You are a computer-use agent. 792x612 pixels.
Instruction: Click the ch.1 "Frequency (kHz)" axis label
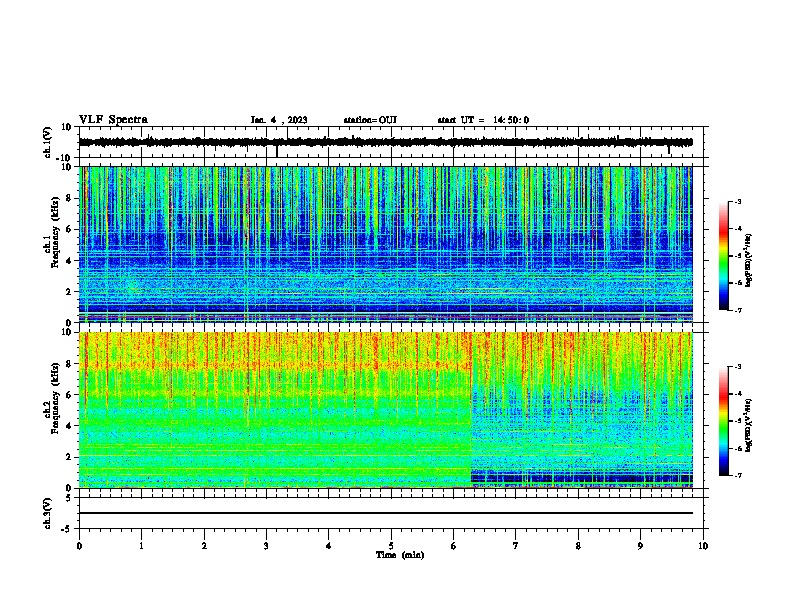[x=55, y=232]
